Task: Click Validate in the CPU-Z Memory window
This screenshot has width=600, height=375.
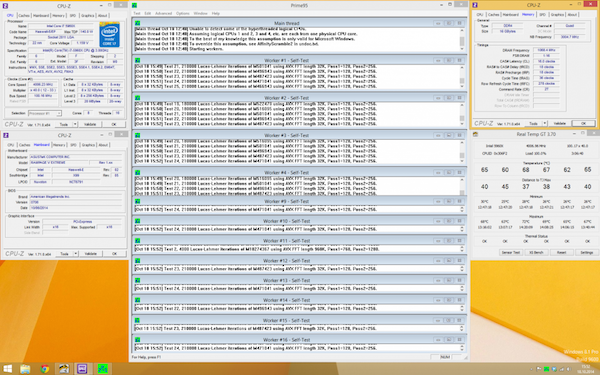Action: click(559, 124)
